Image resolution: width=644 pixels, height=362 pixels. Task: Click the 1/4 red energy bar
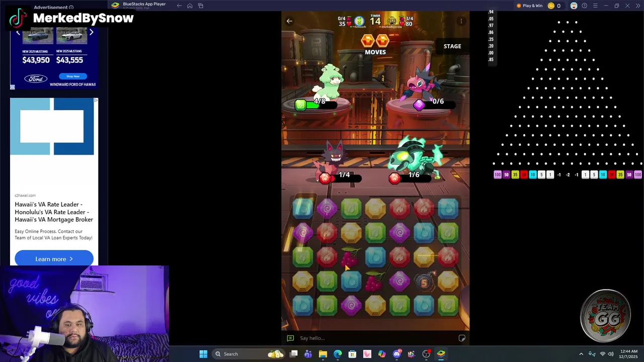point(341,177)
